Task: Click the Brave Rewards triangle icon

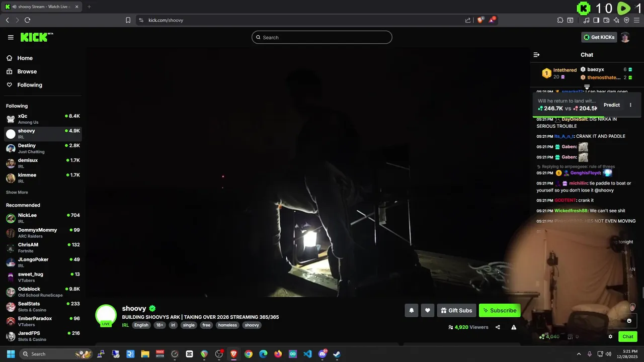Action: point(492,20)
